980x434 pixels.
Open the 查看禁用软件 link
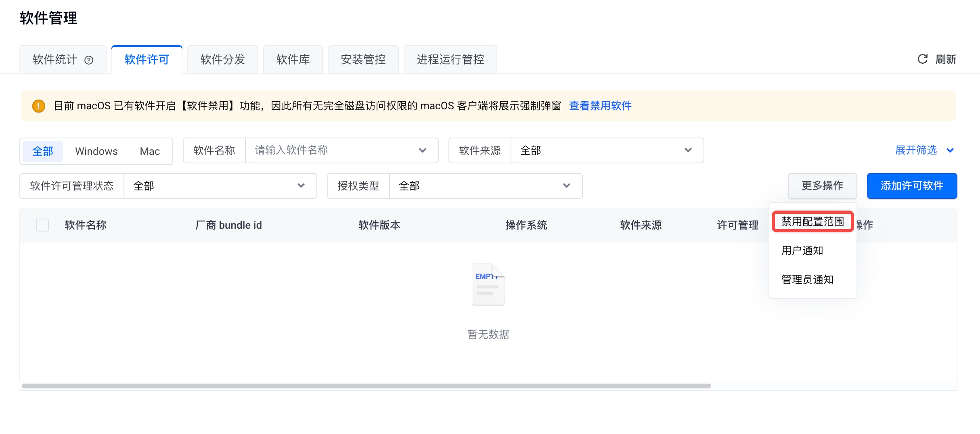[600, 106]
